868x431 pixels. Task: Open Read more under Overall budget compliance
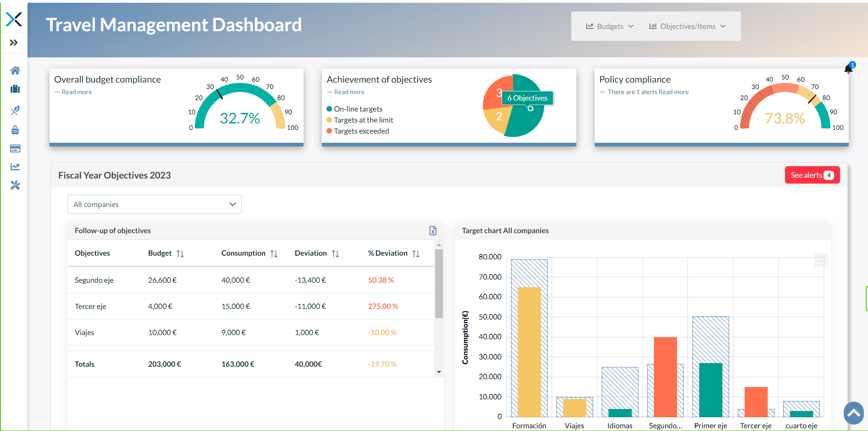pyautogui.click(x=77, y=92)
